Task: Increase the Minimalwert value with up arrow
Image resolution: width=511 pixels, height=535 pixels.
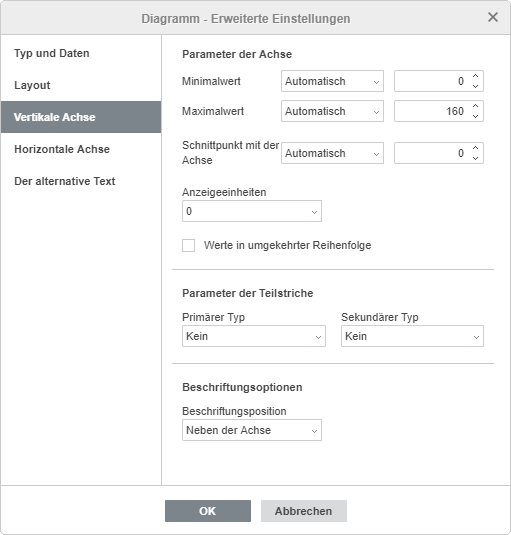Action: click(x=475, y=76)
